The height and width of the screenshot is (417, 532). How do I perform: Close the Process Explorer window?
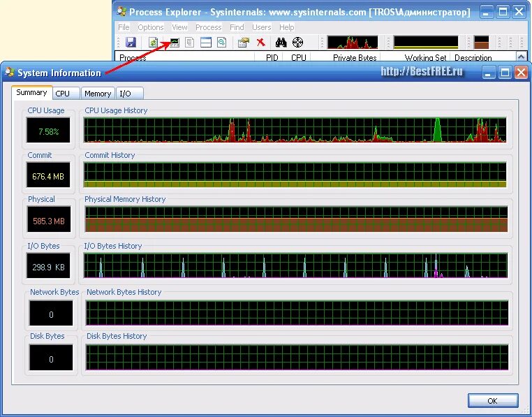click(519, 13)
